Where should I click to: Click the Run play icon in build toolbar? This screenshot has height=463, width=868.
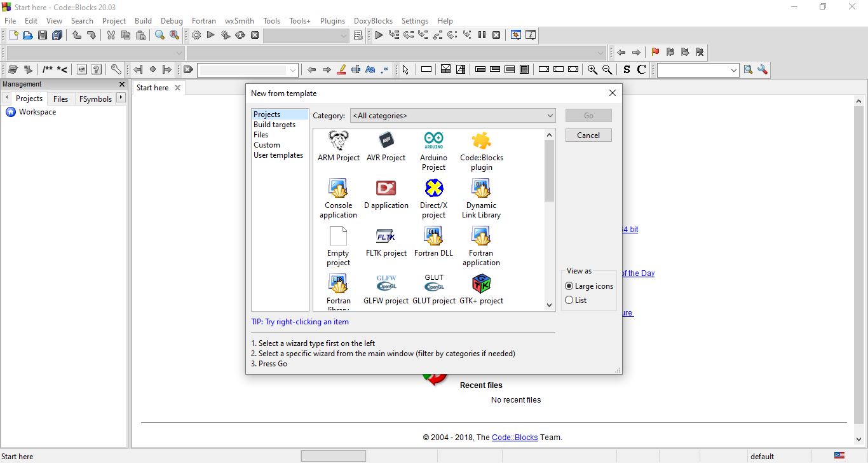pyautogui.click(x=211, y=36)
